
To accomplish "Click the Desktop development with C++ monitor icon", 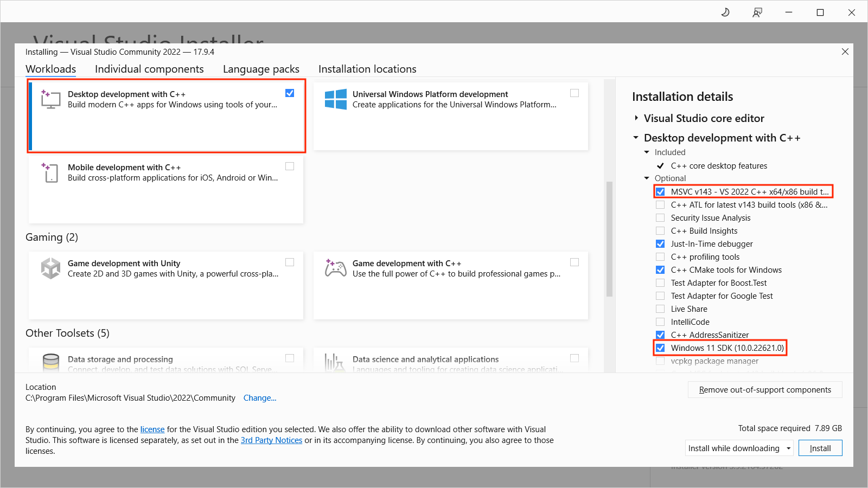I will coord(50,99).
